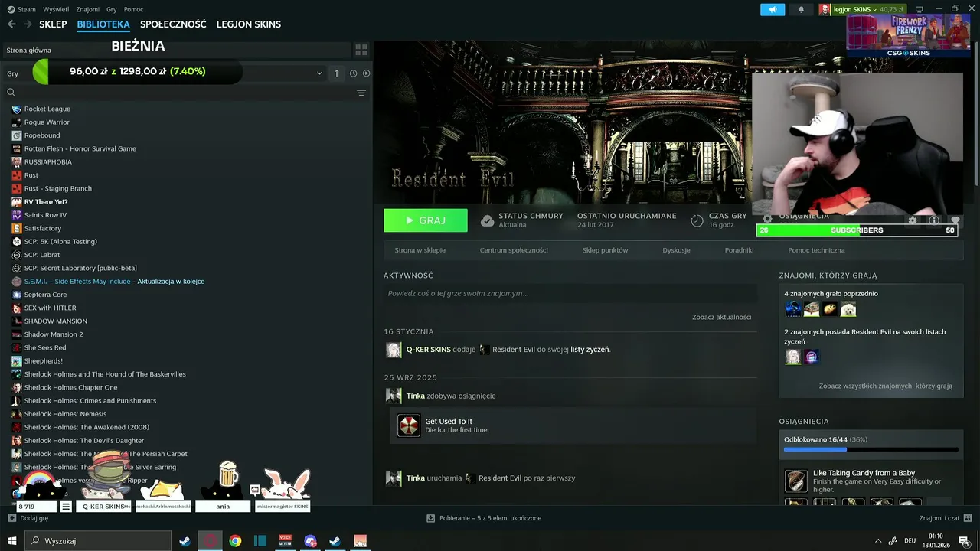
Task: Open Windows Start button
Action: click(11, 541)
